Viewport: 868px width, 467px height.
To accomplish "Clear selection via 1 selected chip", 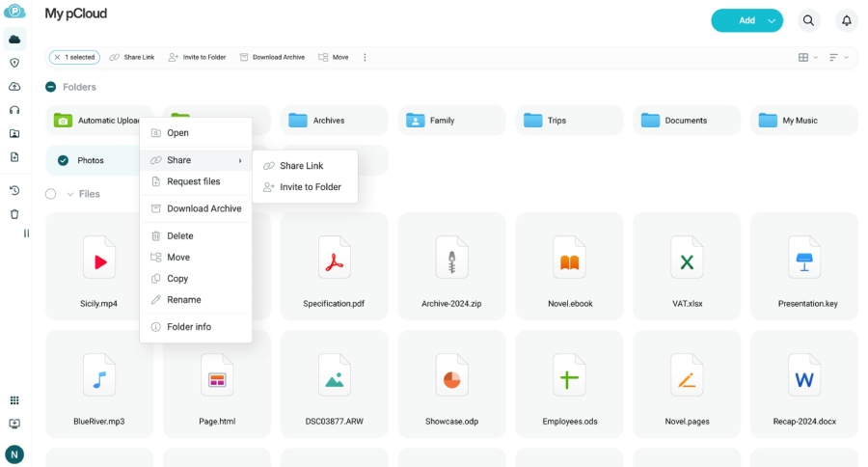I will (74, 58).
